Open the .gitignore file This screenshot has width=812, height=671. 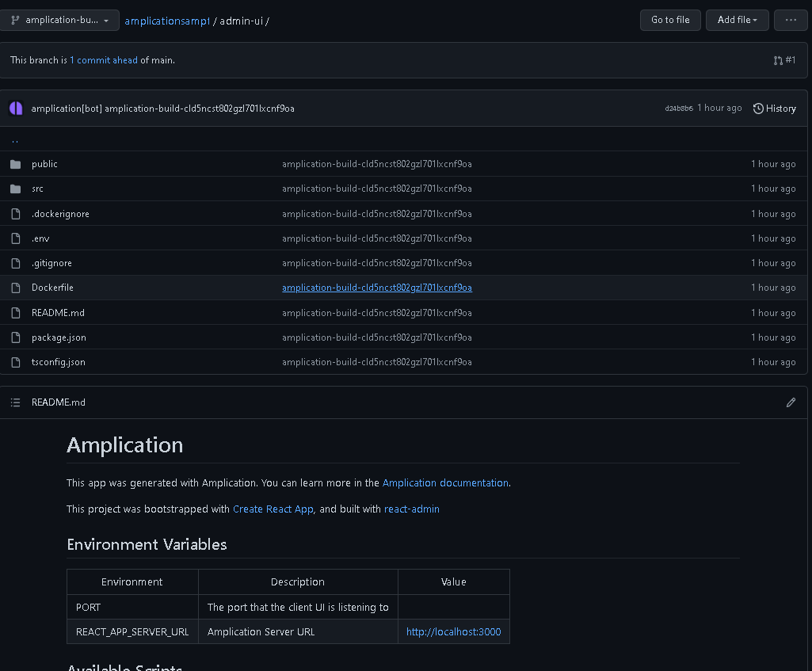tap(51, 263)
